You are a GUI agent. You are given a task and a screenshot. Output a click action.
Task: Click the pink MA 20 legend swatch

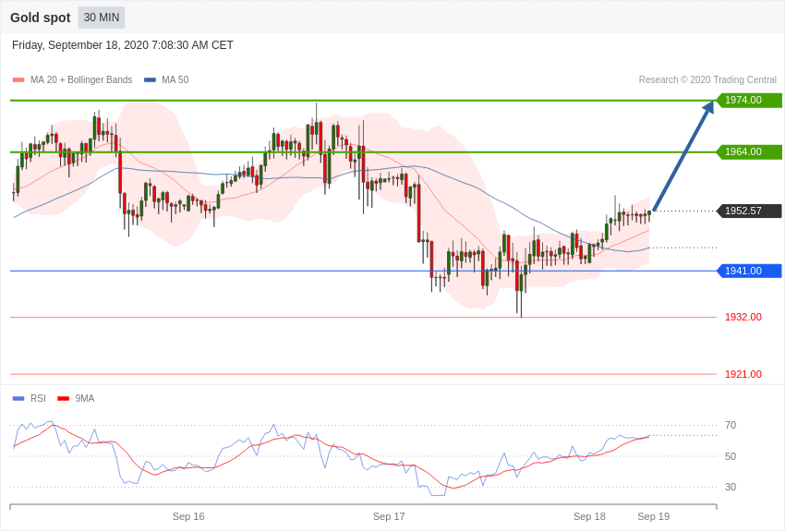tap(18, 79)
